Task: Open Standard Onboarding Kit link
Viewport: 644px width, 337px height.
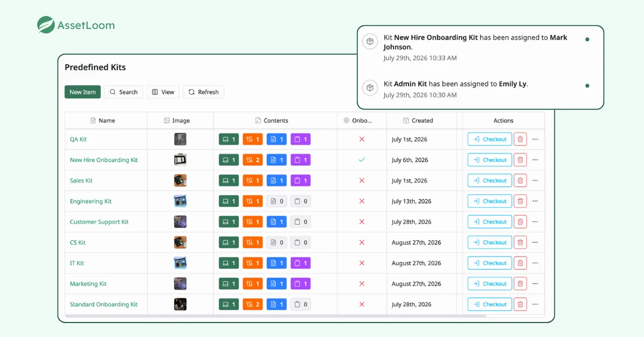Action: coord(104,304)
